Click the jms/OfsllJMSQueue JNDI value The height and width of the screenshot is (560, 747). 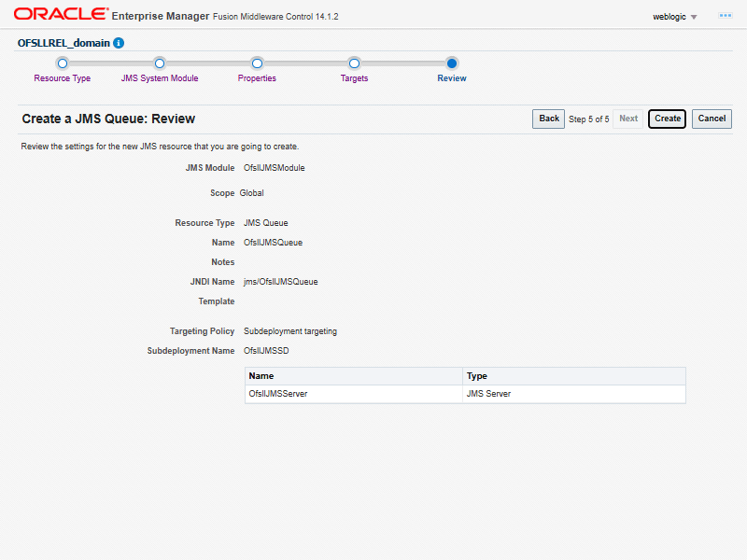pos(281,282)
